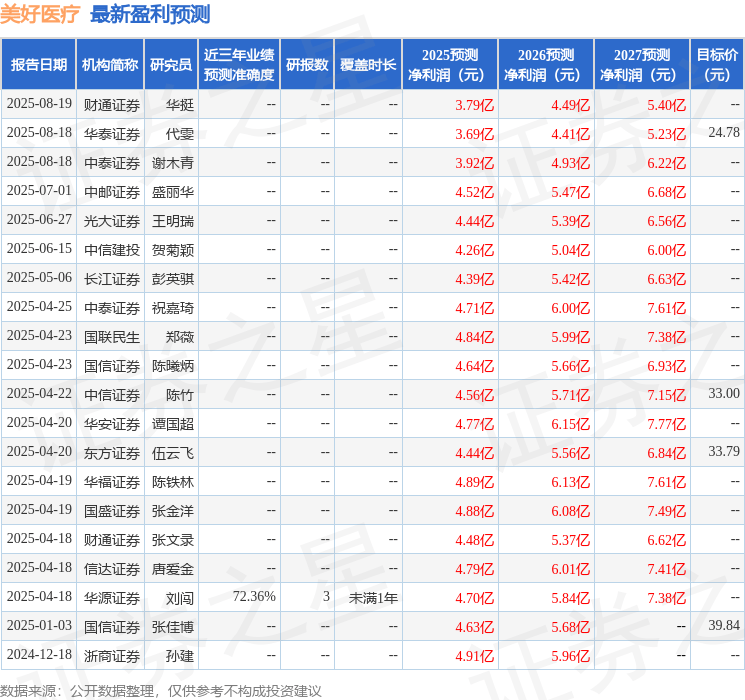The height and width of the screenshot is (700, 745).
Task: Click 2025 profit value 4.88亿
Action: pyautogui.click(x=474, y=510)
